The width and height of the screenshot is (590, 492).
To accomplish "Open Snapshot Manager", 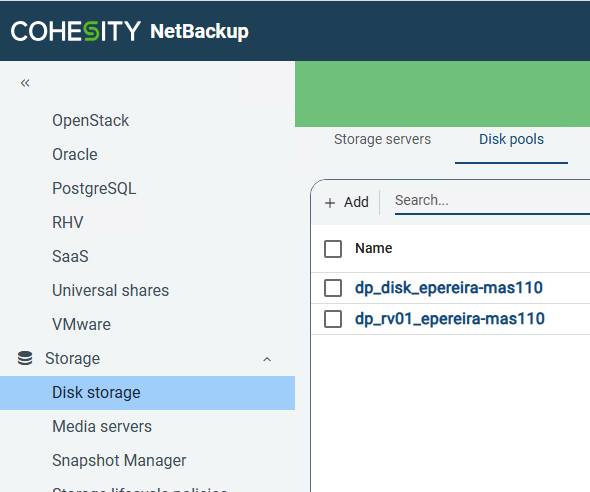I will [x=119, y=461].
